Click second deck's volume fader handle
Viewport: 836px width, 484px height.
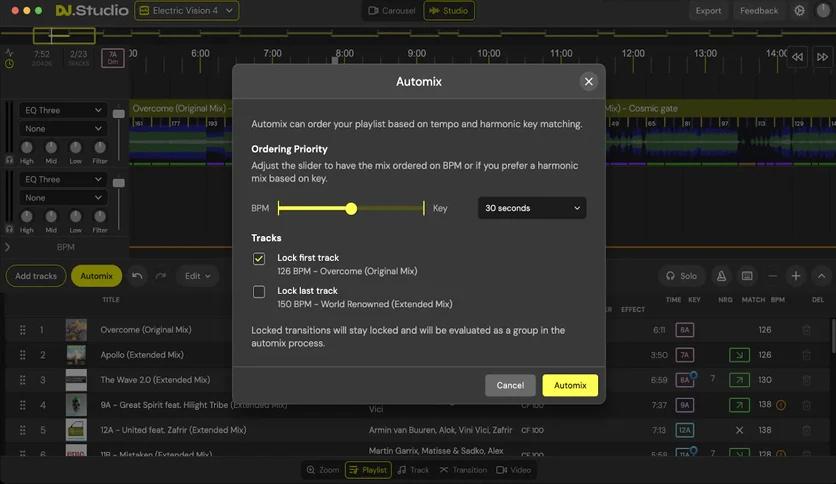coord(118,183)
